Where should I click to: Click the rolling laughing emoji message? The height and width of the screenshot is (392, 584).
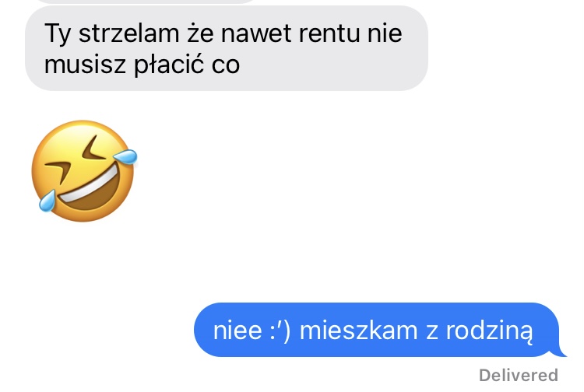tap(84, 170)
